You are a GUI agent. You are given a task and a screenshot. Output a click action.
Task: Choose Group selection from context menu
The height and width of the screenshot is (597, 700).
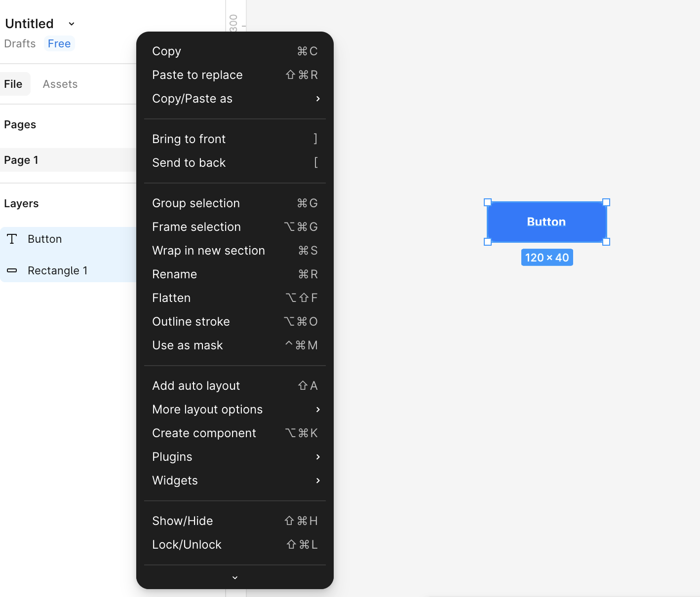click(234, 203)
